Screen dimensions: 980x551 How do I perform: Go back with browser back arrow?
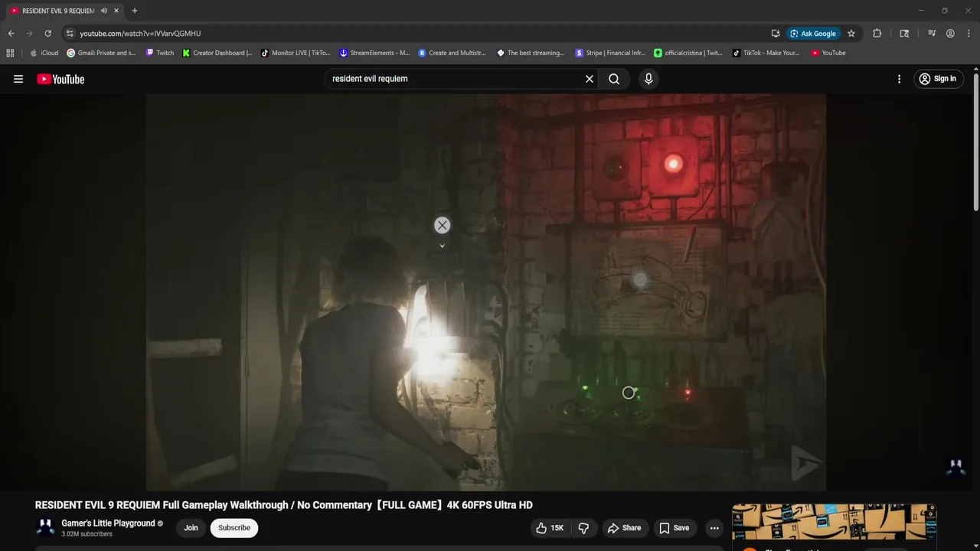point(11,34)
